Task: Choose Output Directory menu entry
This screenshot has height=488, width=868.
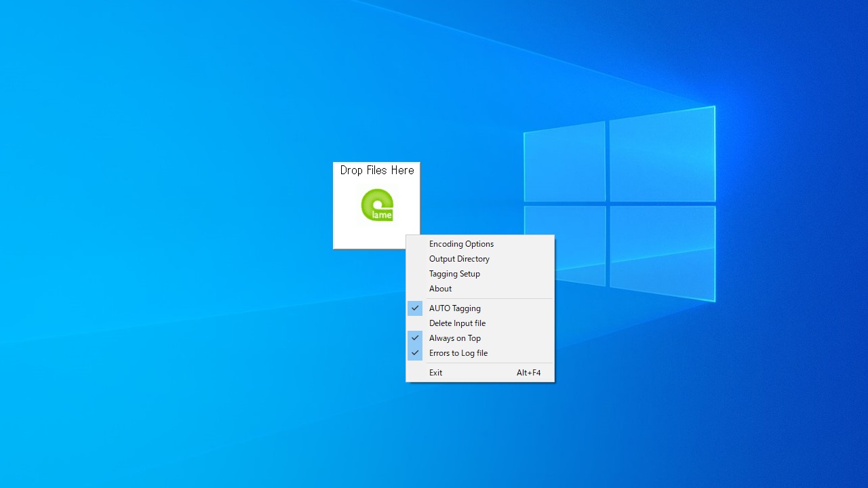Action: (480, 259)
